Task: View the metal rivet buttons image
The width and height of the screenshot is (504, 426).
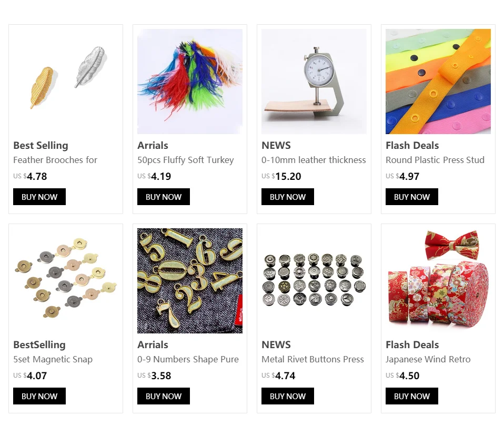Action: 314,281
